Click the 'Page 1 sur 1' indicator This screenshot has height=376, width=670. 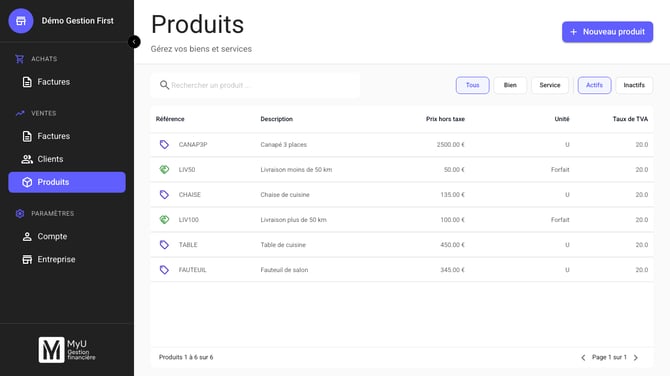coord(609,357)
